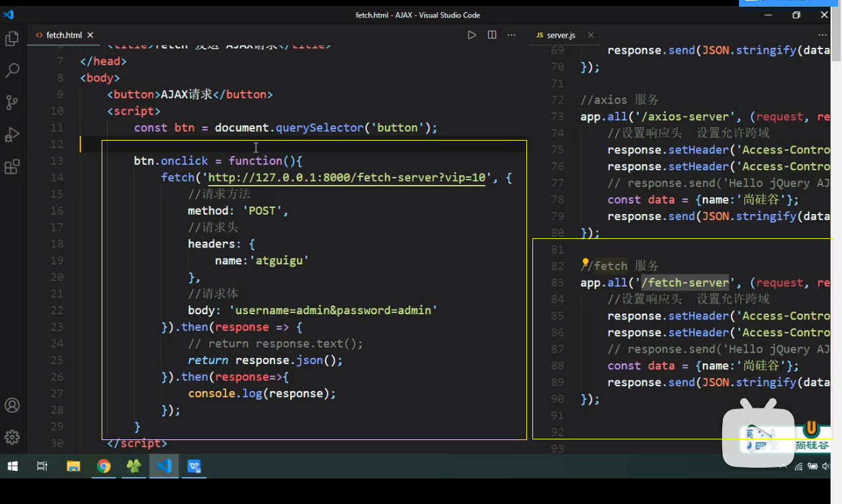
Task: Click 'const data' on server.js line 78
Action: pos(641,199)
